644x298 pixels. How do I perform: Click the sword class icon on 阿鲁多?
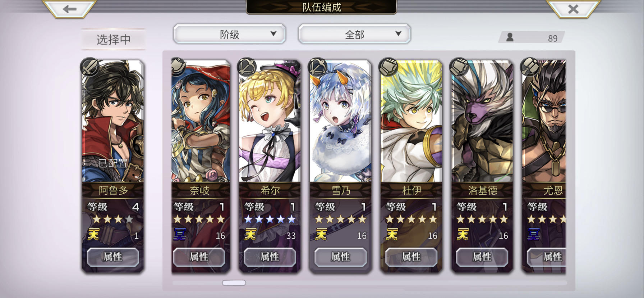(x=89, y=67)
